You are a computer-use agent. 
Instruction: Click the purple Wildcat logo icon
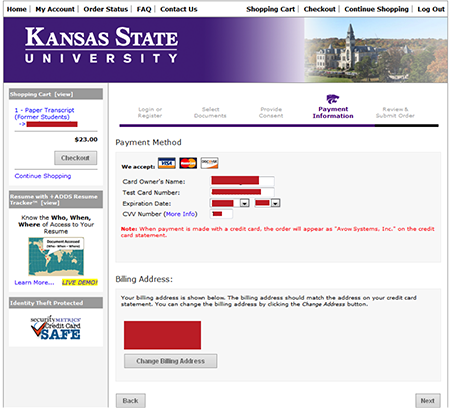[x=332, y=99]
